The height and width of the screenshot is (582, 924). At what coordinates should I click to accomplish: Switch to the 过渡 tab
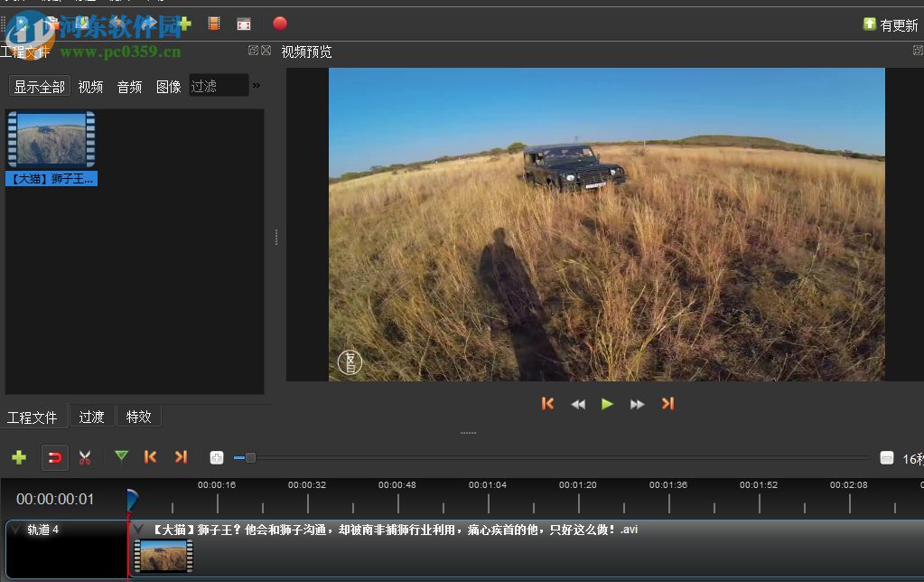(x=91, y=417)
